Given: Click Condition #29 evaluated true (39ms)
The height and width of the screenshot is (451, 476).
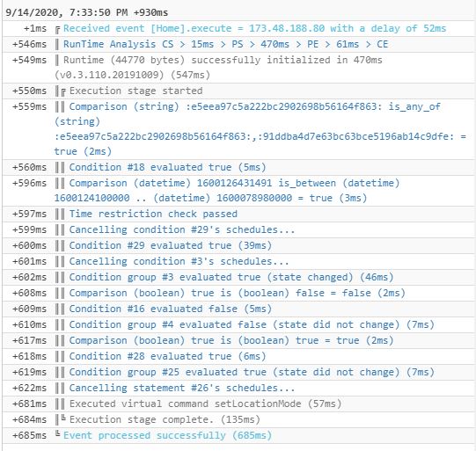Looking at the screenshot, I should pyautogui.click(x=171, y=245).
